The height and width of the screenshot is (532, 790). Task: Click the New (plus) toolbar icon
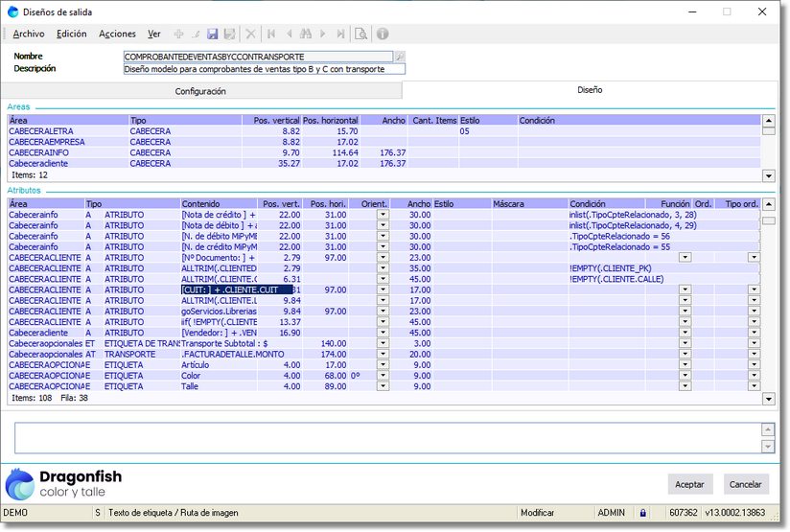(178, 34)
